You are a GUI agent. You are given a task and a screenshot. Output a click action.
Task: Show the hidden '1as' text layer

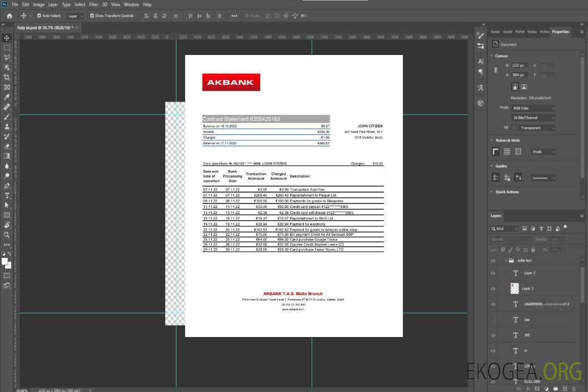(x=493, y=320)
